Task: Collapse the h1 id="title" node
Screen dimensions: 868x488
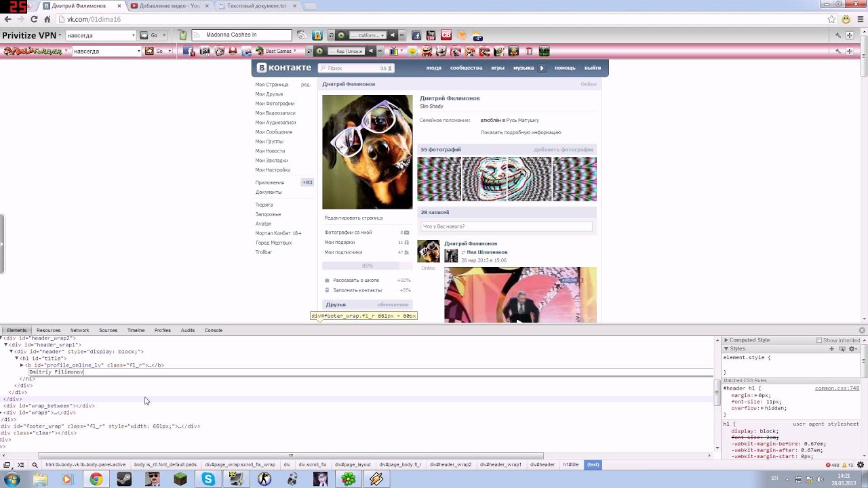Action: (x=16, y=359)
